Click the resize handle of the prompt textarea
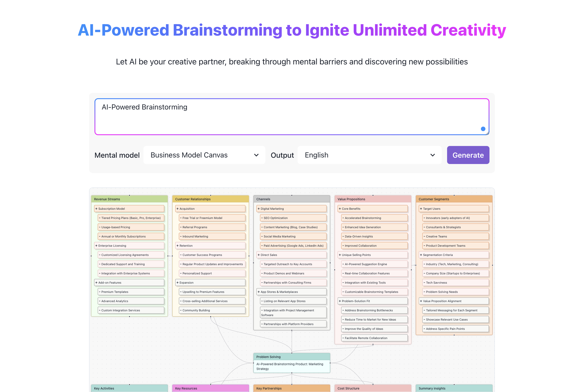 [487, 134]
